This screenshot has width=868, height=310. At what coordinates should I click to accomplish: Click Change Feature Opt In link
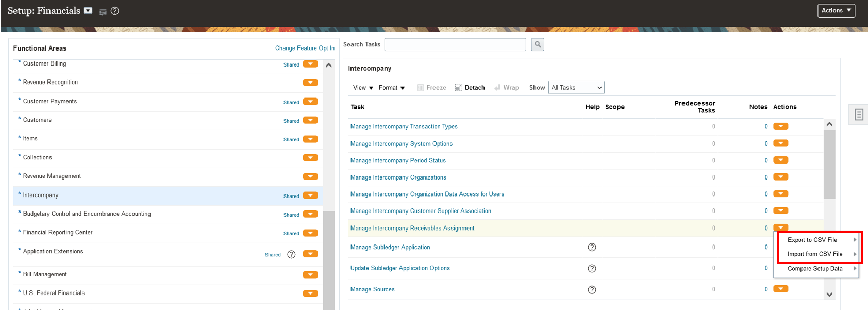305,48
